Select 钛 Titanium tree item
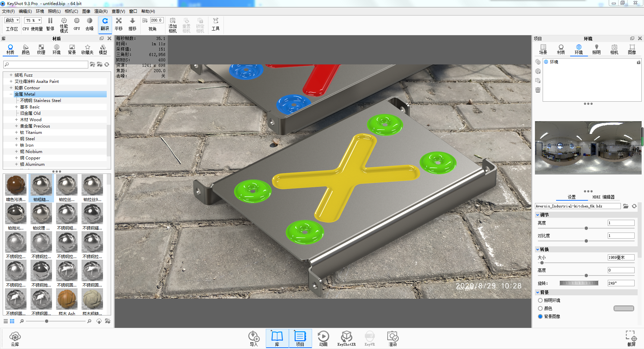This screenshot has height=349, width=644. click(x=31, y=132)
